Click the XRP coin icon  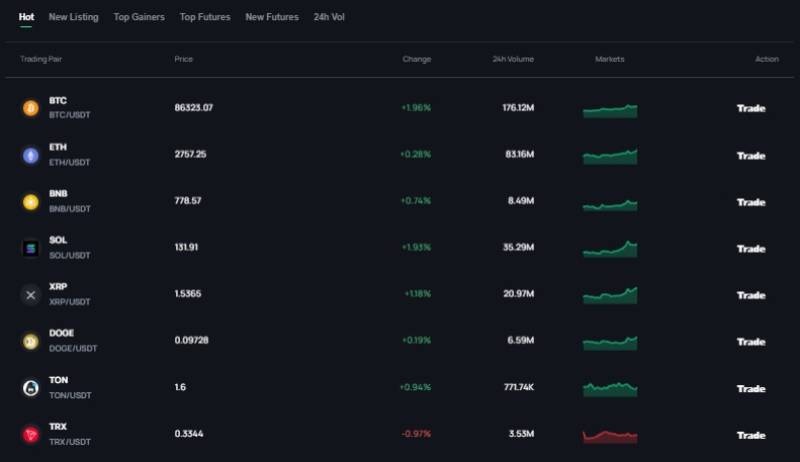tap(31, 295)
